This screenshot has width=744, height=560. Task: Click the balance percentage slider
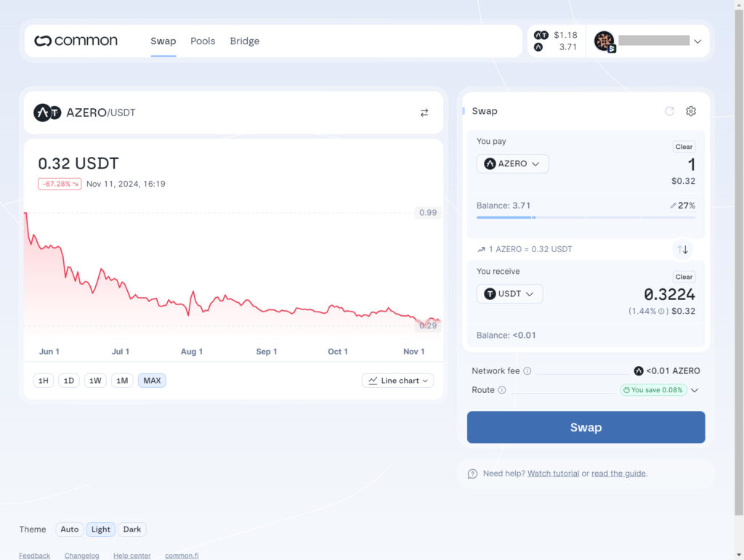tap(586, 218)
